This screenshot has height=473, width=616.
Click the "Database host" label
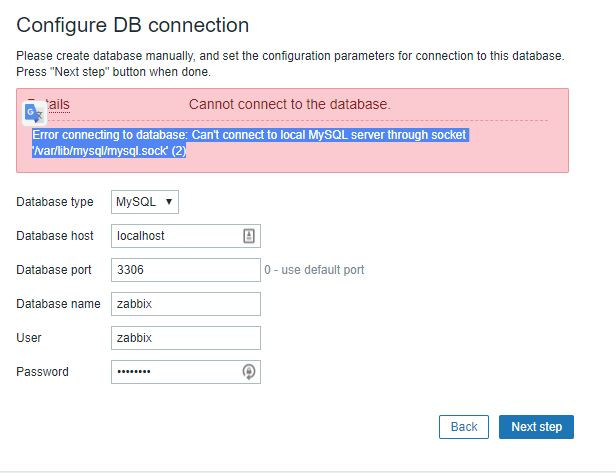(55, 236)
